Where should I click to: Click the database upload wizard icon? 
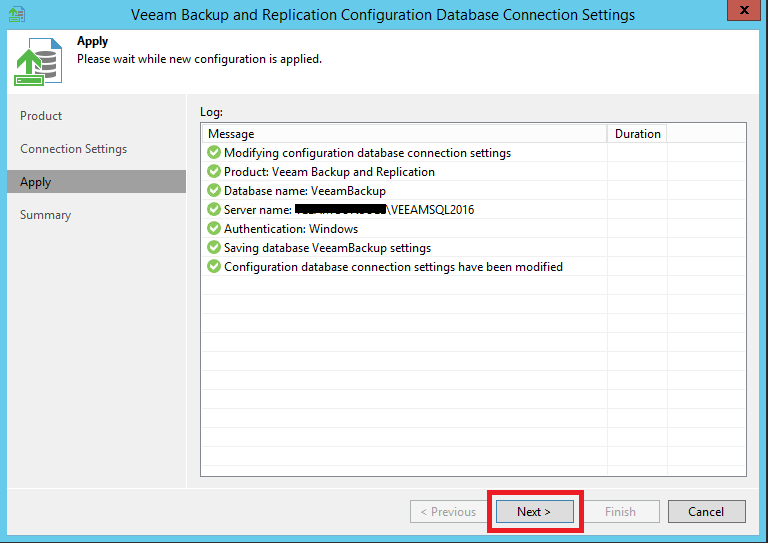tap(38, 62)
